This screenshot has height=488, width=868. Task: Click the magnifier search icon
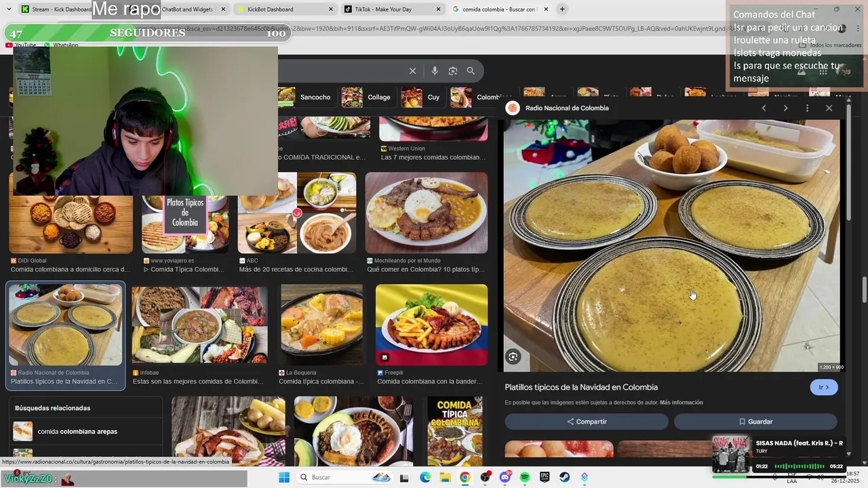[471, 71]
